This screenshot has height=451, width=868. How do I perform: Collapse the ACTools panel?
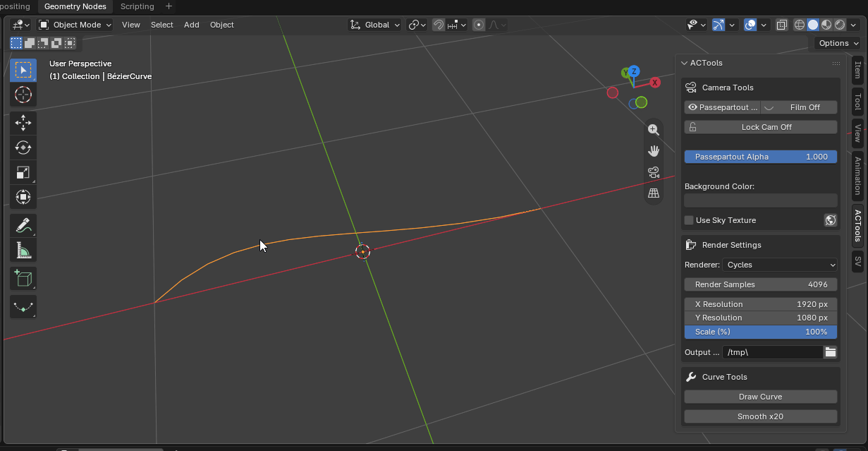pyautogui.click(x=684, y=63)
